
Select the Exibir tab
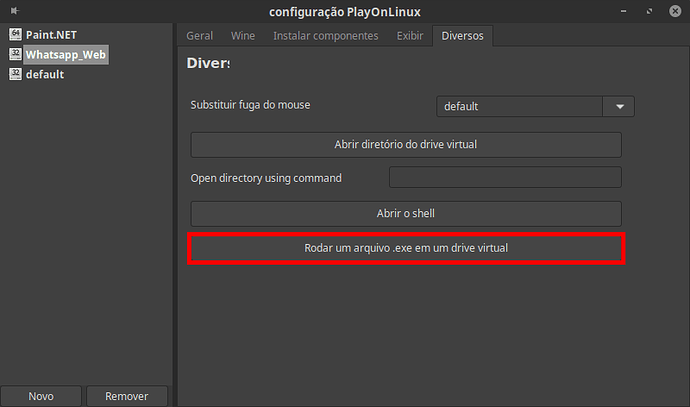[x=410, y=35]
